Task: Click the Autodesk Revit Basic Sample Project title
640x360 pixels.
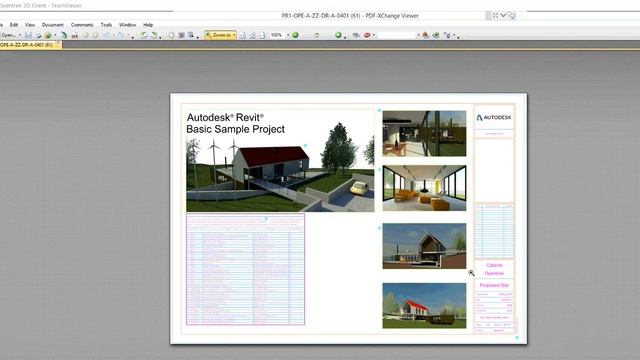Action: coord(236,123)
